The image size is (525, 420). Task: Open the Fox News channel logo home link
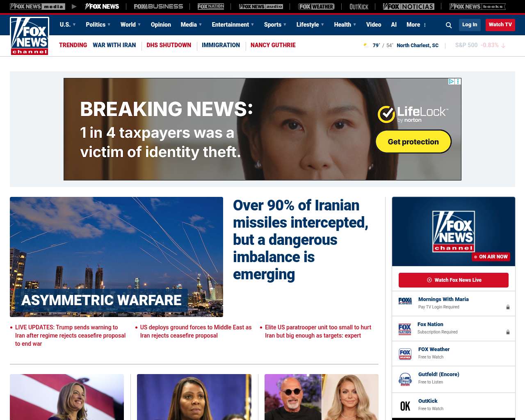30,36
